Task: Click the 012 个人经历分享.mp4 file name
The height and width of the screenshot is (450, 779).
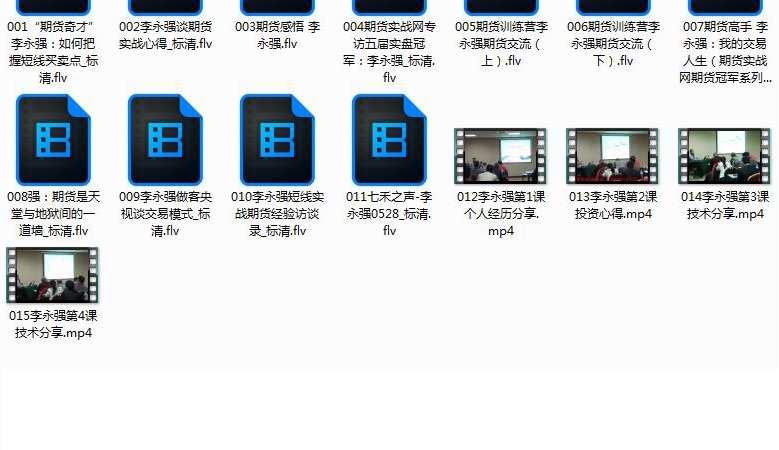Action: pyautogui.click(x=501, y=213)
